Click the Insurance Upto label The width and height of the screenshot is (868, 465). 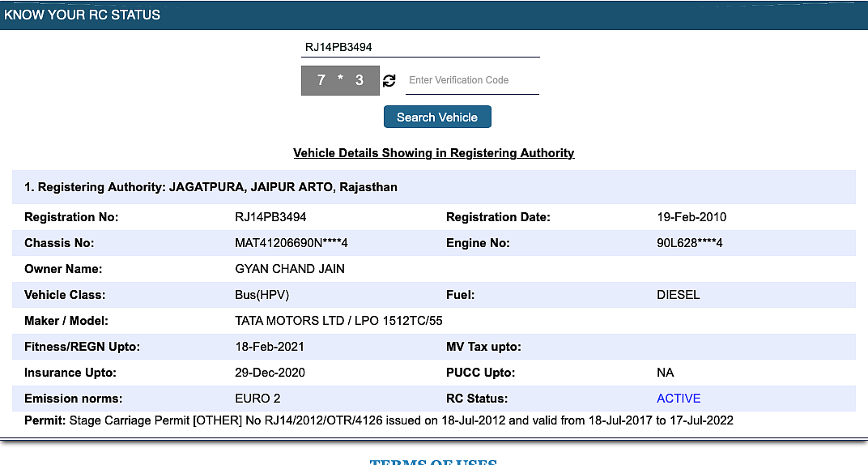(70, 373)
